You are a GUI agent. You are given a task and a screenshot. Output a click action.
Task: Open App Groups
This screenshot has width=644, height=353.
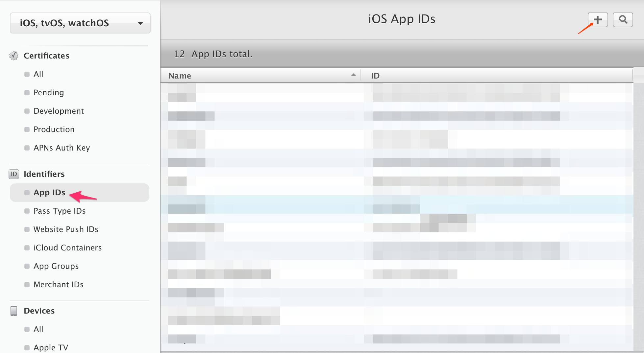tap(56, 266)
